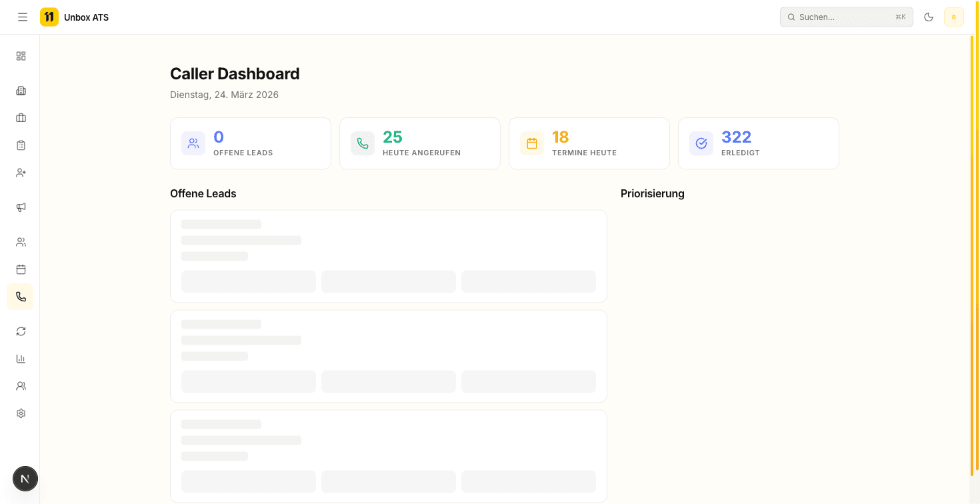Screen dimensions: 980x504
Task: Open the clipboard applications icon in sidebar
Action: point(20,145)
